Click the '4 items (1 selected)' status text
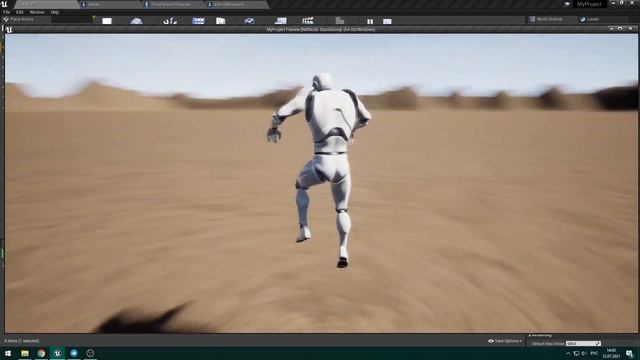640x360 pixels. pyautogui.click(x=22, y=341)
